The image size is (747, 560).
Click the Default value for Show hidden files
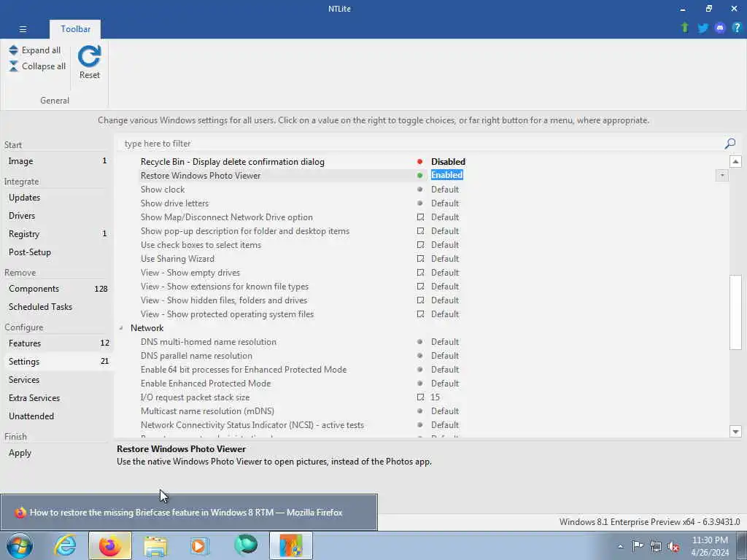click(x=445, y=300)
